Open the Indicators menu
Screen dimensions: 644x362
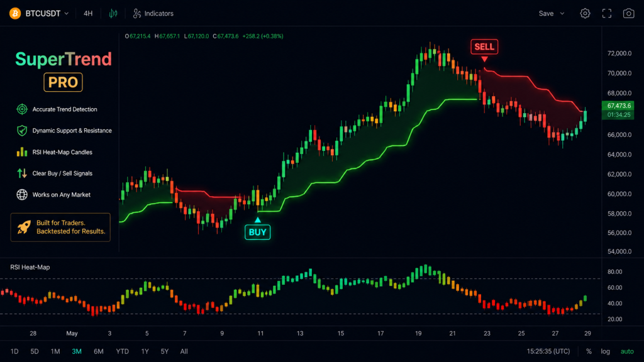tap(153, 14)
